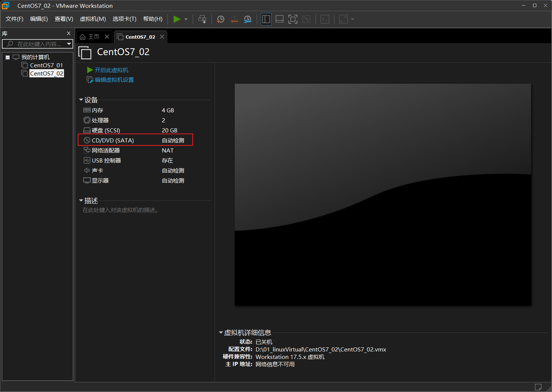Open the 文件(F) menu
This screenshot has width=552, height=392.
pyautogui.click(x=15, y=19)
